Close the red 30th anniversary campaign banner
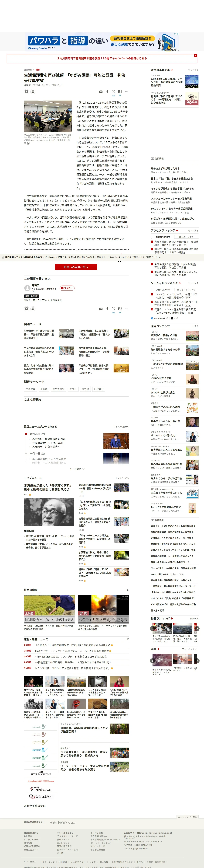Image resolution: width=204 pixels, height=868 pixels. tap(196, 56)
